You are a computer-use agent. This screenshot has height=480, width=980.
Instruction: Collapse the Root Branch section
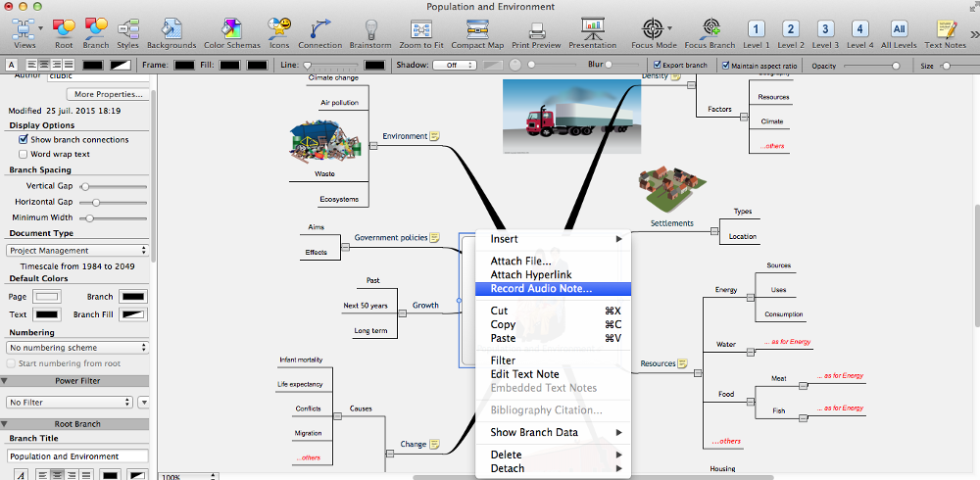click(x=4, y=424)
